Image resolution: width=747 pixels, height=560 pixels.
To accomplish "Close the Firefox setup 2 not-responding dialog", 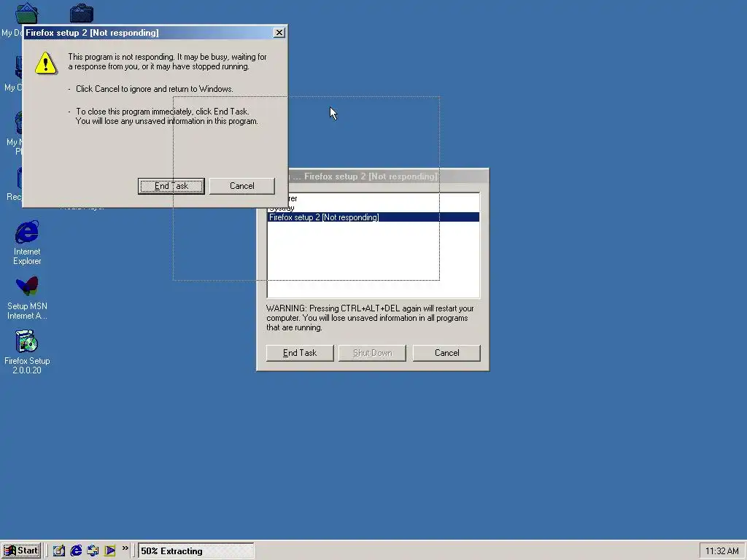I will coord(279,32).
